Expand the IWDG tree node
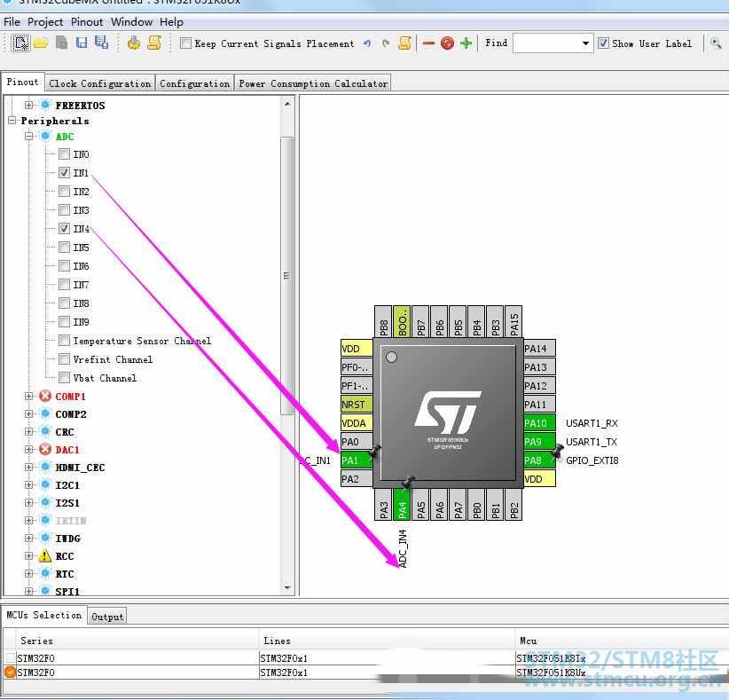The height and width of the screenshot is (700, 729). (x=29, y=539)
